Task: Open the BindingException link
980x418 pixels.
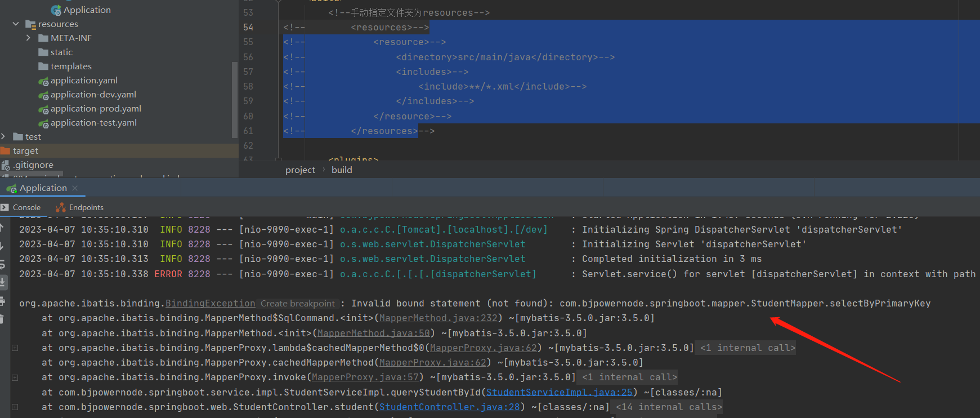Action: pos(211,304)
